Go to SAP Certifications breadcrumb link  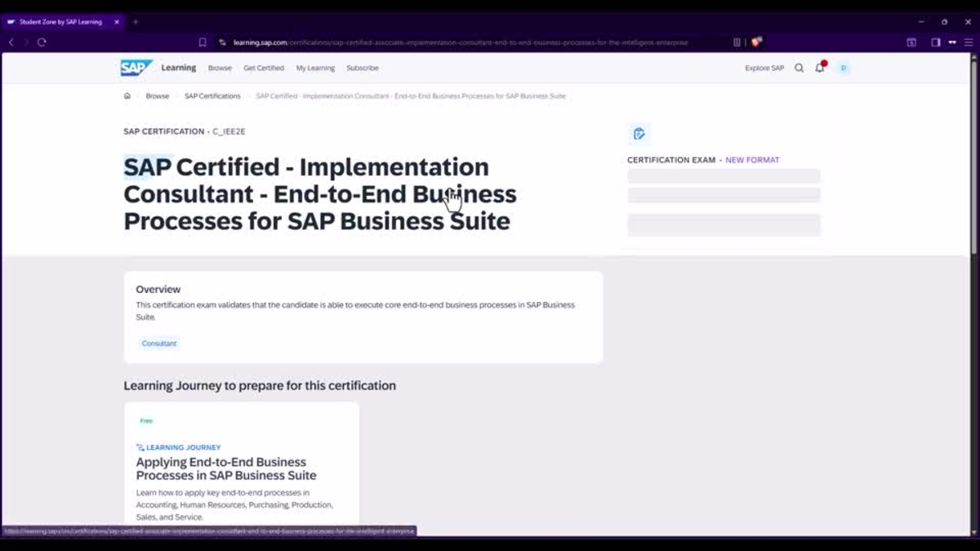(x=212, y=96)
